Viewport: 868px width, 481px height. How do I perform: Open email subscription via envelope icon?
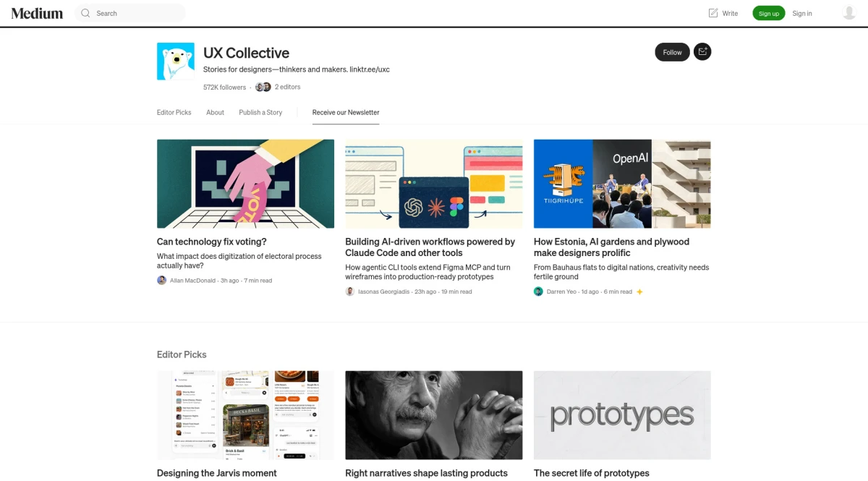click(702, 51)
